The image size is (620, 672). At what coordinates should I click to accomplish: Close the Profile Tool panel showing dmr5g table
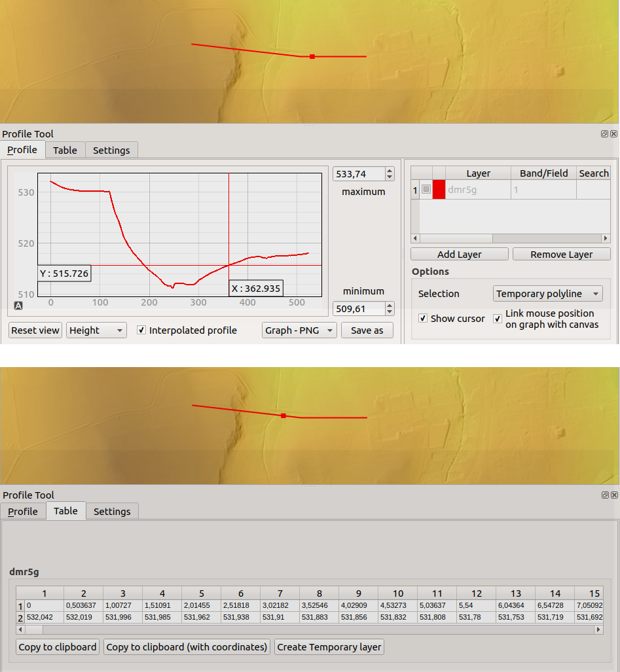tap(614, 495)
